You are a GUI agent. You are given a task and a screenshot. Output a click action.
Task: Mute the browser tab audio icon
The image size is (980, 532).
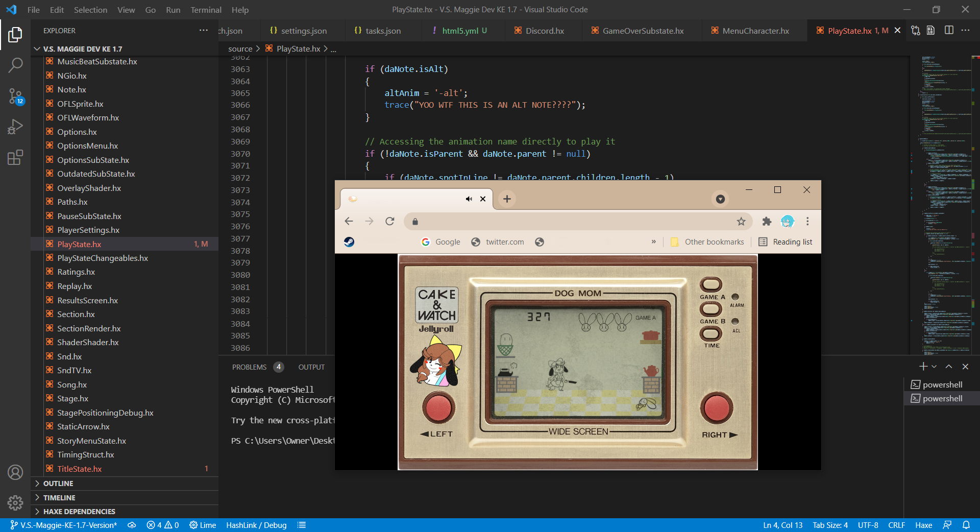[x=469, y=199]
